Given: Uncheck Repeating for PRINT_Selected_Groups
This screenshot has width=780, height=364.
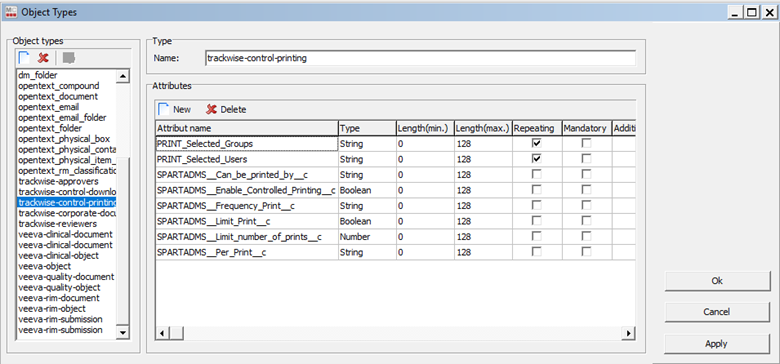Looking at the screenshot, I should point(536,144).
